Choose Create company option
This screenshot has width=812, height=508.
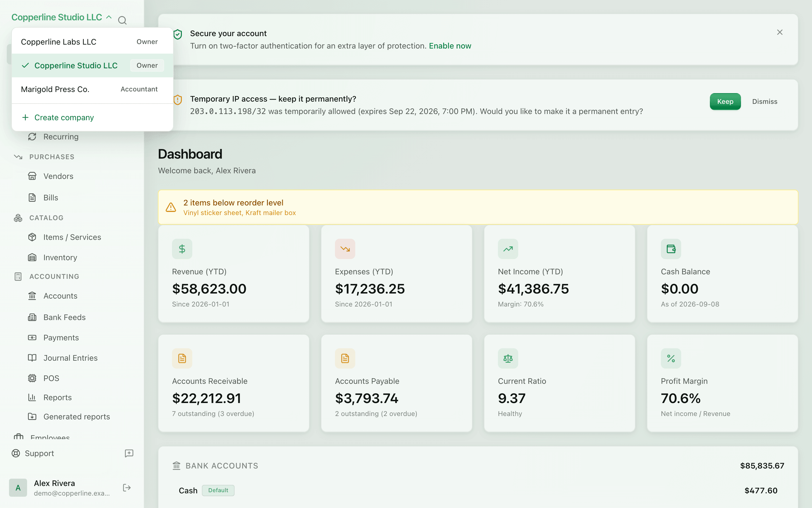[92, 118]
